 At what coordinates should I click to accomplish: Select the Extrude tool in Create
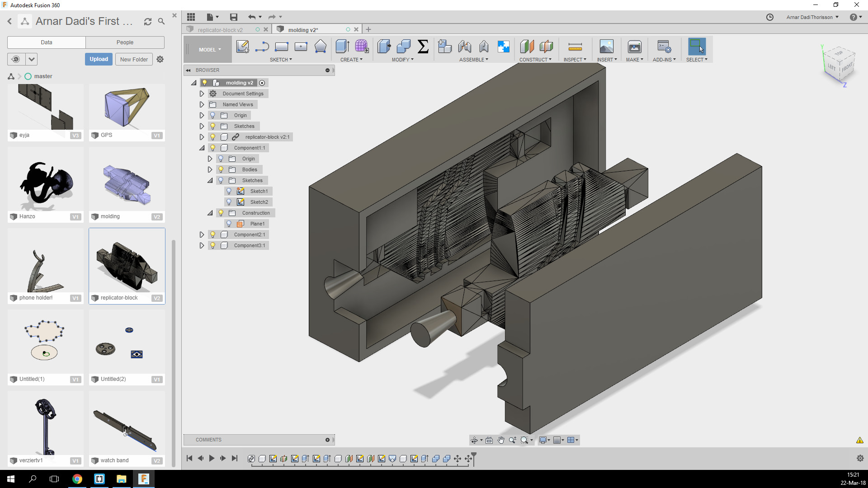click(342, 47)
